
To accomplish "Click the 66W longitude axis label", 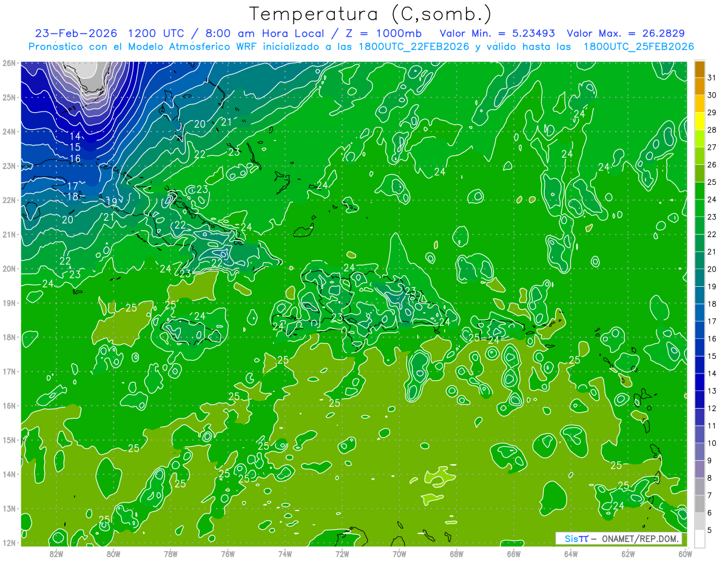I will [514, 554].
